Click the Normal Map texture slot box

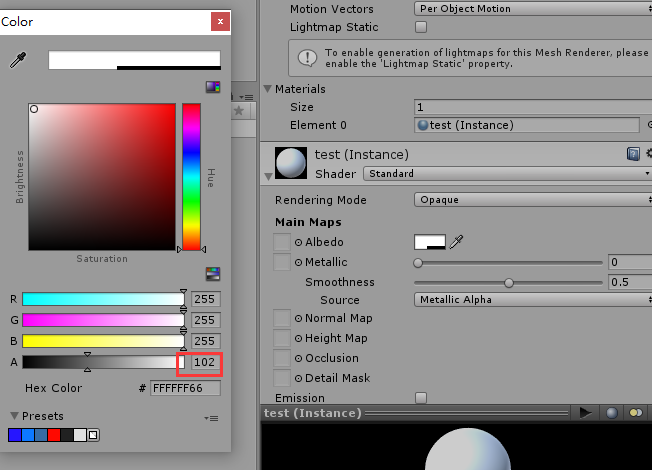click(282, 318)
